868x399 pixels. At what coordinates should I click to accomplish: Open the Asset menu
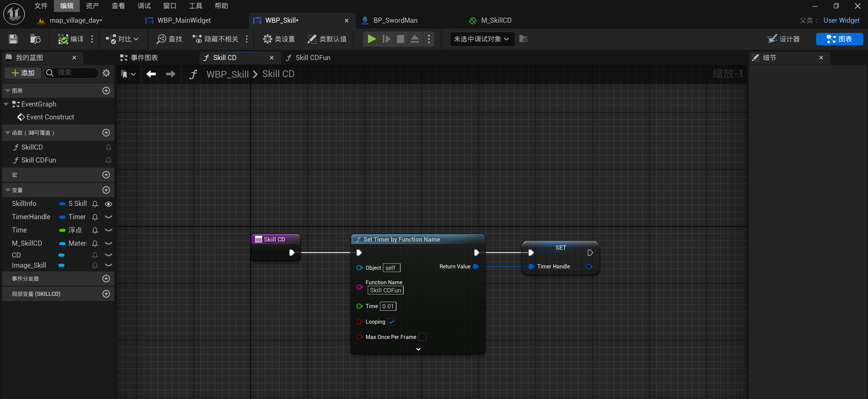(x=92, y=6)
